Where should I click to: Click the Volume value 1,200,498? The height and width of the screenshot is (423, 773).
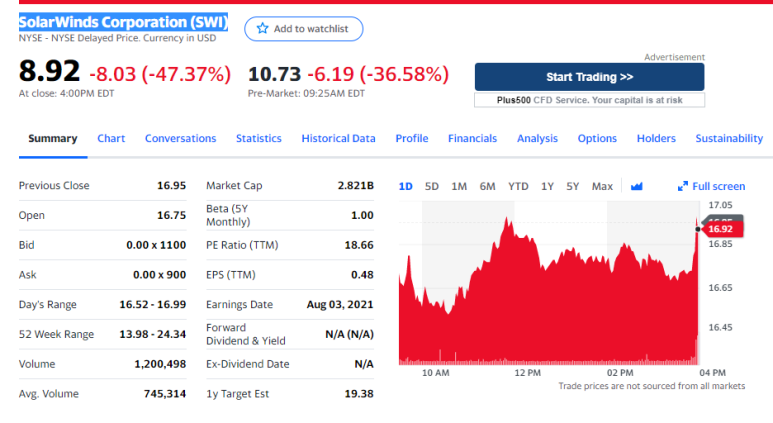(160, 364)
